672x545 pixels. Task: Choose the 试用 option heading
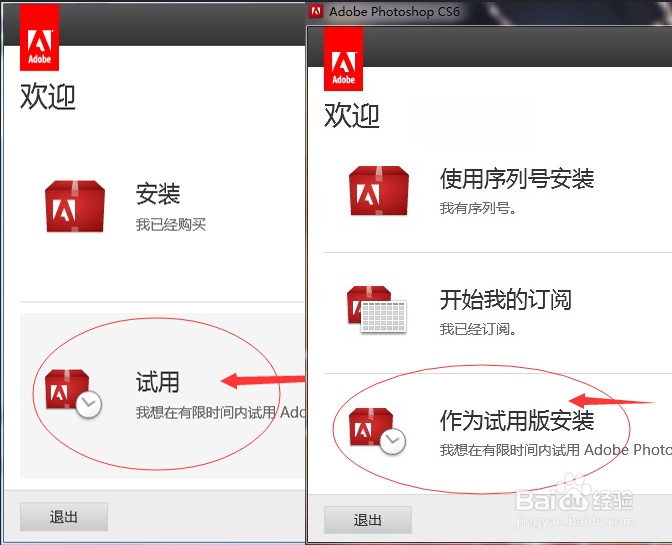[x=158, y=382]
